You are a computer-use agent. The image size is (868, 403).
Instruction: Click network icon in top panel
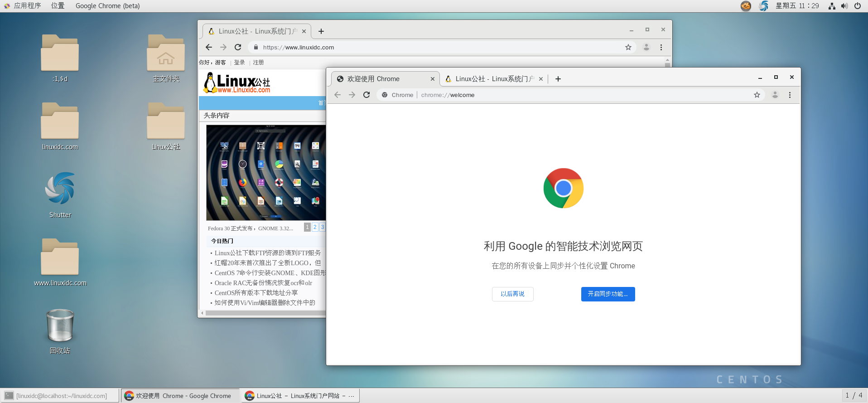click(832, 6)
